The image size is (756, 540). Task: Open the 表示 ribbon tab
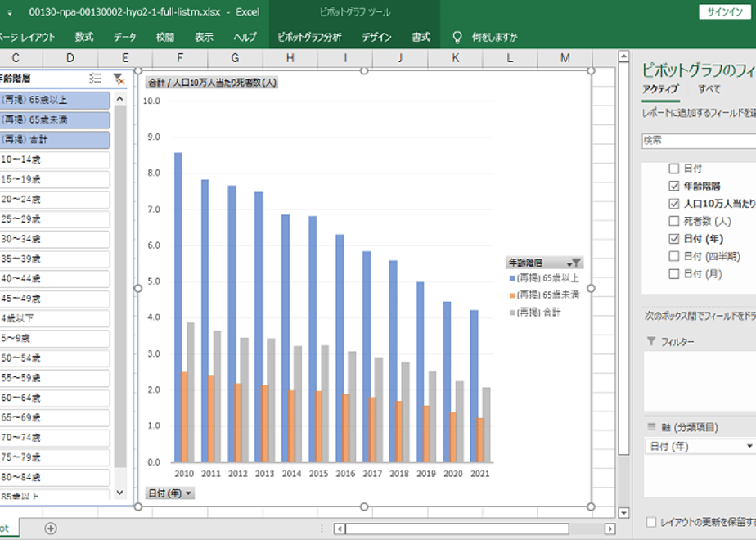pyautogui.click(x=204, y=37)
